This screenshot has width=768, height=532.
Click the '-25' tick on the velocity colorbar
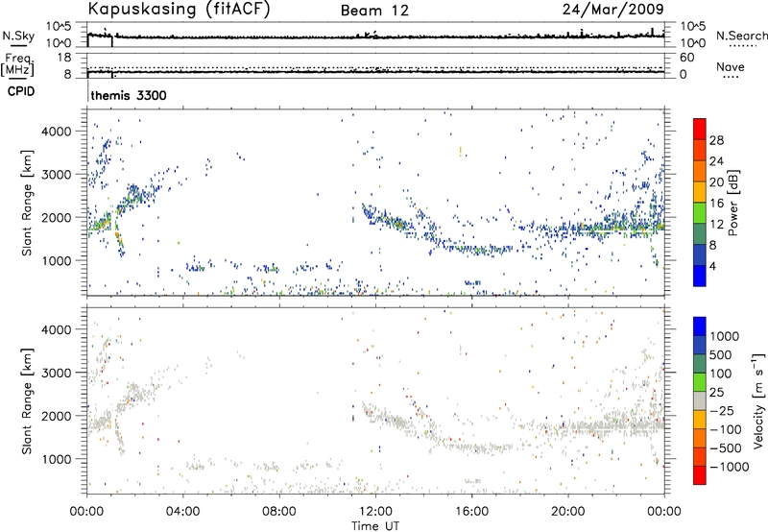(723, 410)
